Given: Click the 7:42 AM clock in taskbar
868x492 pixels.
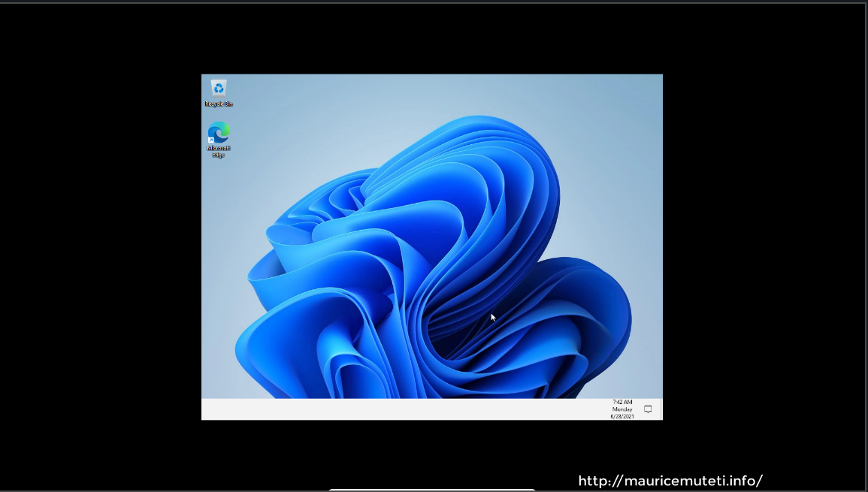Looking at the screenshot, I should (x=622, y=409).
